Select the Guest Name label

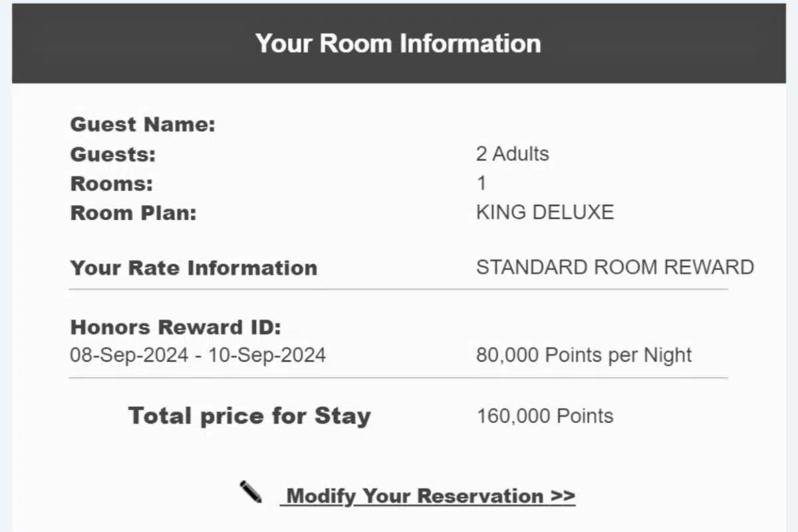(x=143, y=124)
